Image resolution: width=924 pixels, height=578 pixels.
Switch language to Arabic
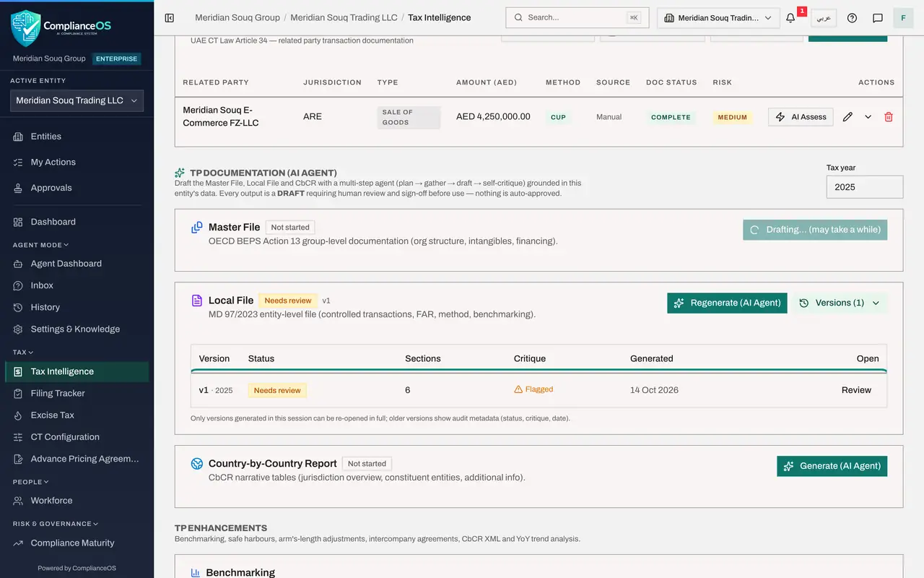pos(824,18)
